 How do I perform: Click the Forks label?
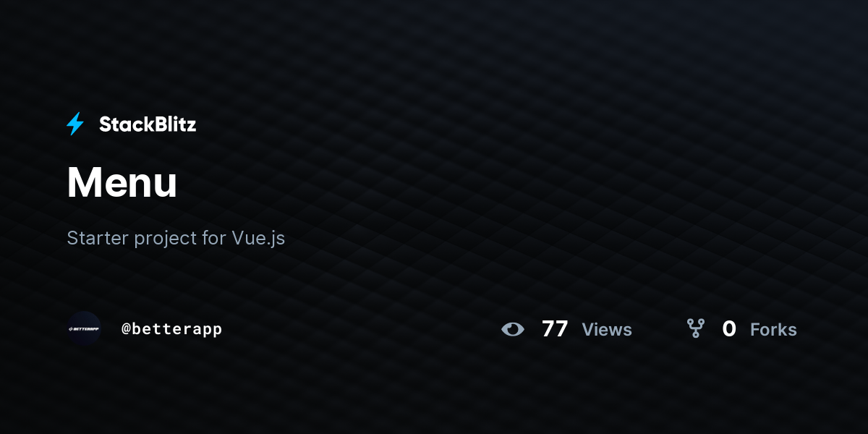click(773, 330)
